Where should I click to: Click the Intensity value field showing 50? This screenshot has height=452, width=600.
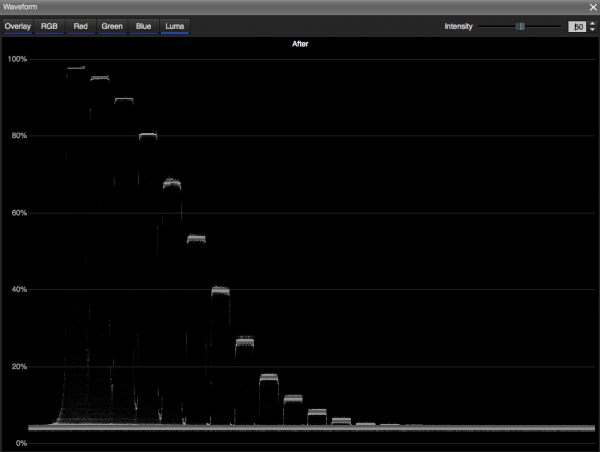click(576, 26)
